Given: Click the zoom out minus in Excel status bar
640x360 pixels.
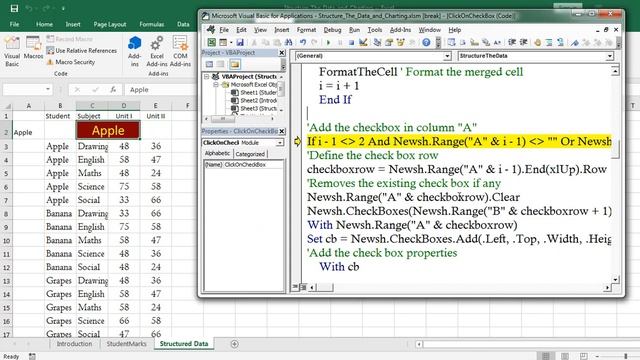Looking at the screenshot, I should [597, 356].
